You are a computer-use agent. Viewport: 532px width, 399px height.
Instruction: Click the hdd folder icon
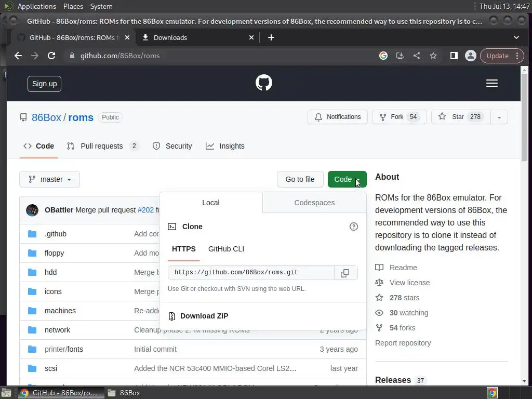point(32,272)
